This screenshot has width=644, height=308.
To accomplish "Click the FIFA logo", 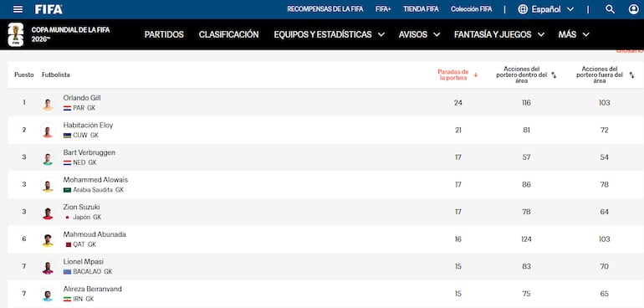I will coord(49,9).
